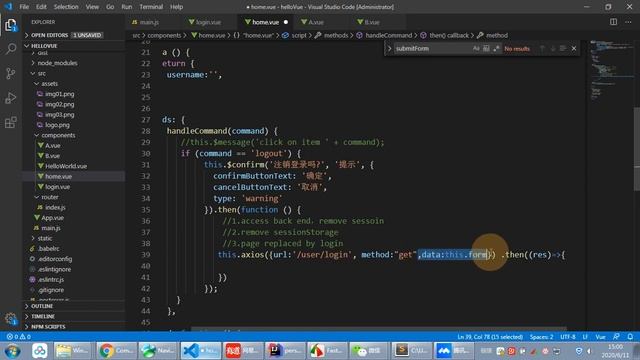Toggle Match Case in find widget
The height and width of the screenshot is (360, 640).
[x=476, y=49]
